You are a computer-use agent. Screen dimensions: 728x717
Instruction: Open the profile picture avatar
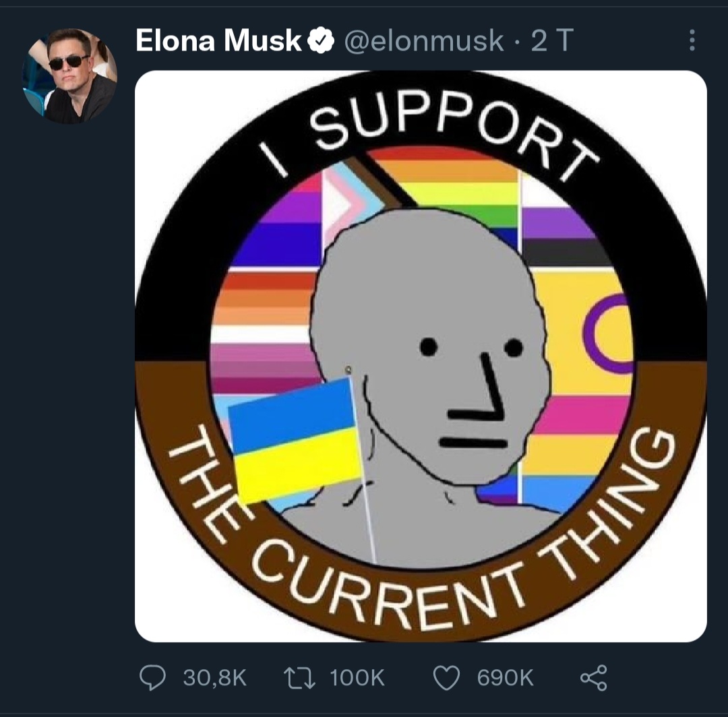(x=70, y=75)
